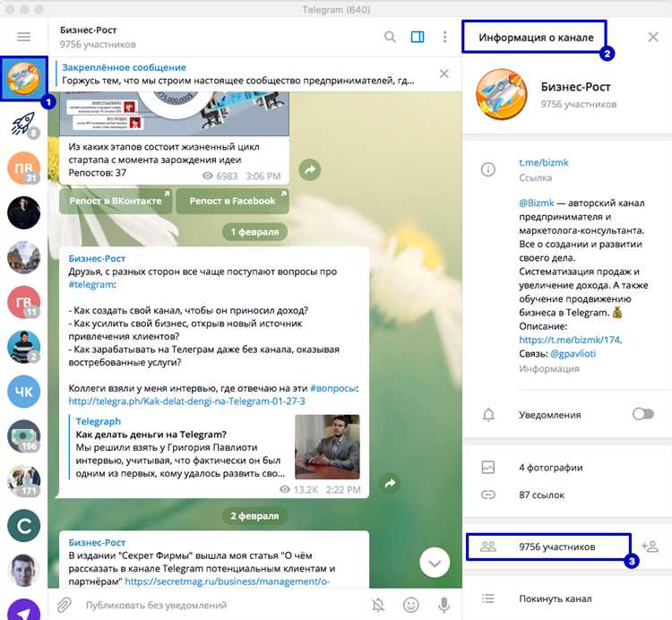Attach a file with paperclip icon
Image resolution: width=672 pixels, height=620 pixels.
click(x=65, y=605)
